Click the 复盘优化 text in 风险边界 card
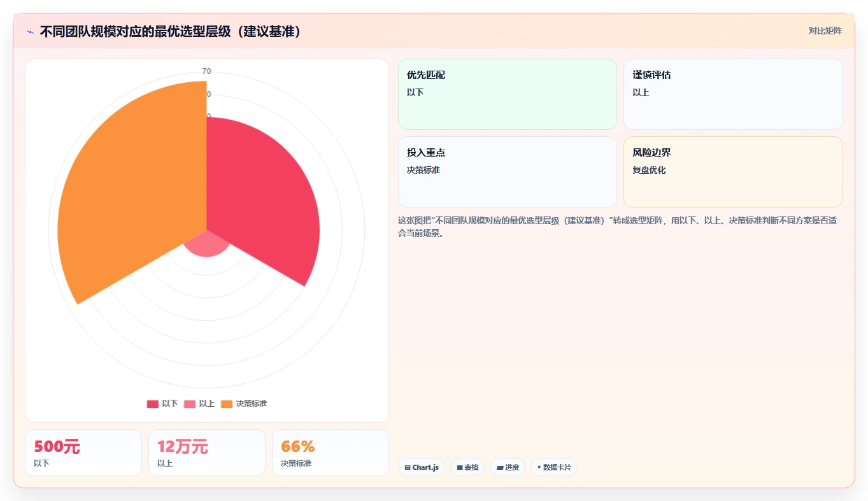 click(x=649, y=170)
